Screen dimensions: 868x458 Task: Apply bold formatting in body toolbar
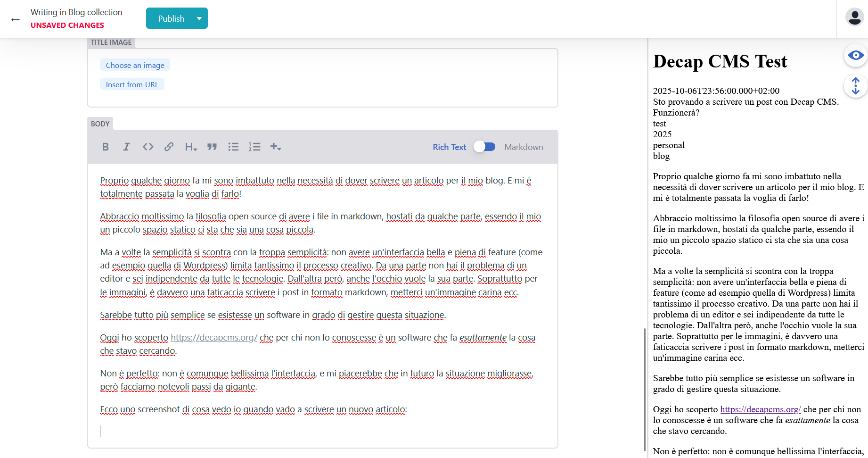coord(106,147)
